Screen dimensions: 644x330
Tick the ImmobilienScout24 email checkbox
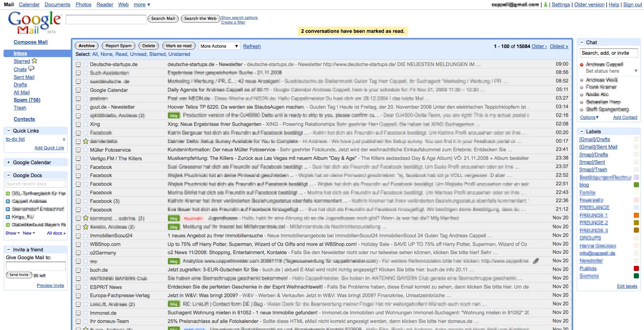click(x=78, y=236)
